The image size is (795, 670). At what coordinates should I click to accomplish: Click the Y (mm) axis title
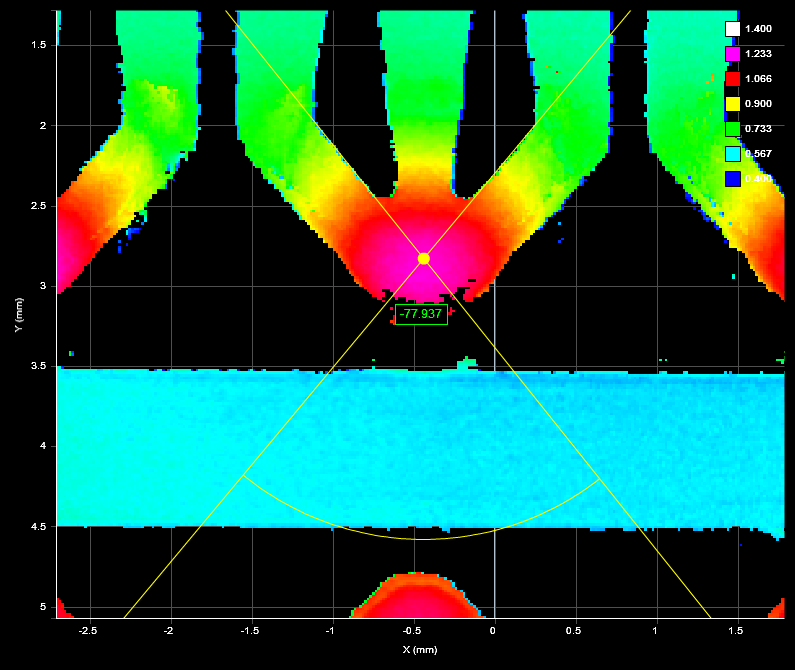tap(19, 315)
